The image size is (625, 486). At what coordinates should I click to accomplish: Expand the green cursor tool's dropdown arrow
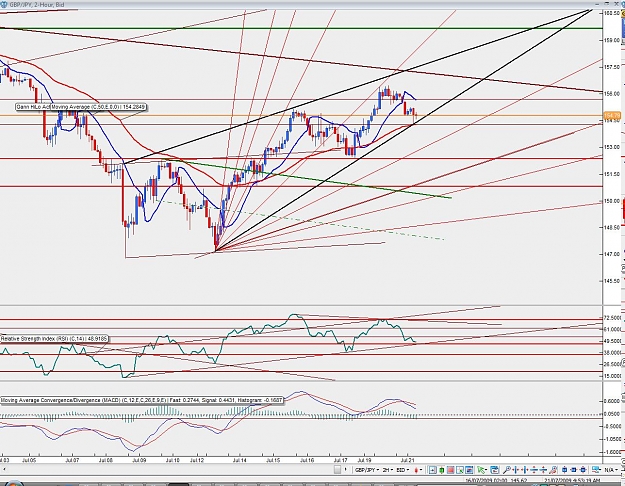pyautogui.click(x=487, y=470)
